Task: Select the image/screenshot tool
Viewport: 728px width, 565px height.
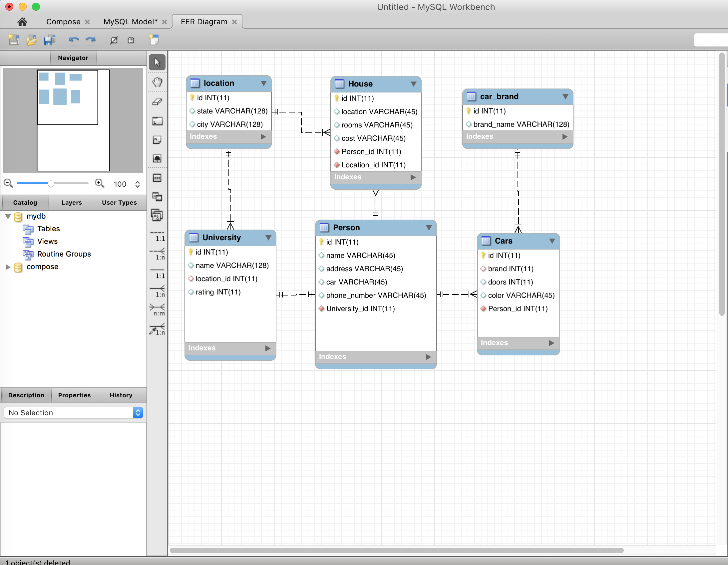Action: (157, 158)
